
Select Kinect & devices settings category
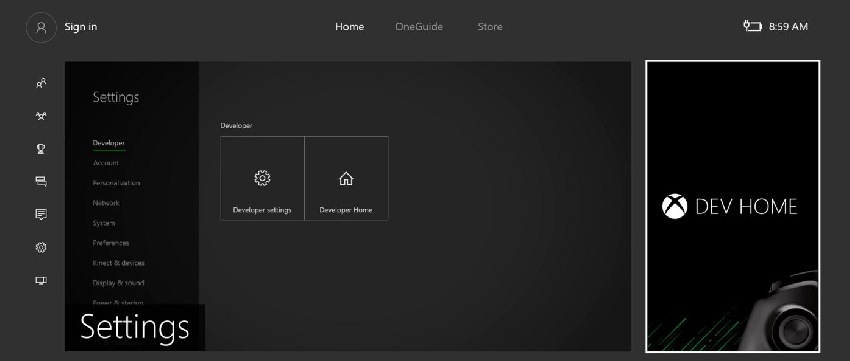pos(118,263)
